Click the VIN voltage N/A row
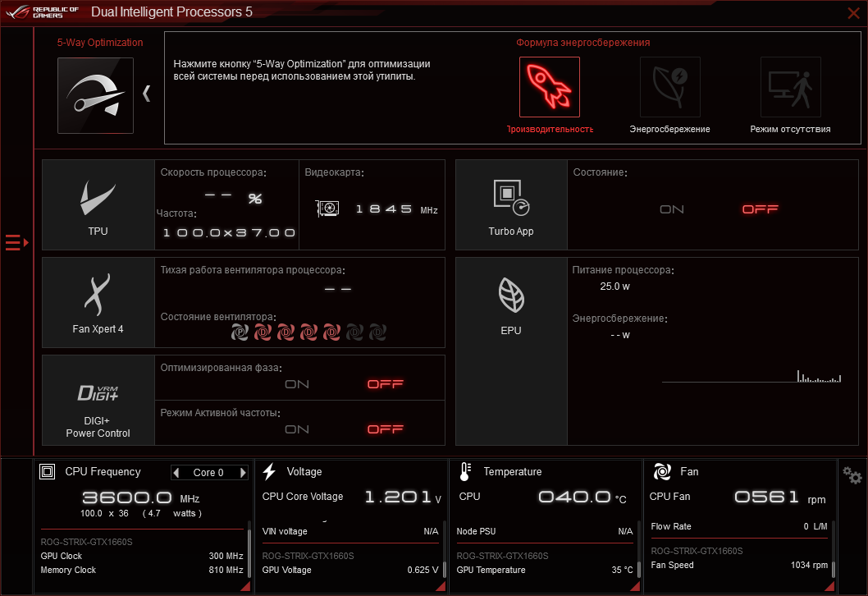The width and height of the screenshot is (868, 596). (x=350, y=531)
